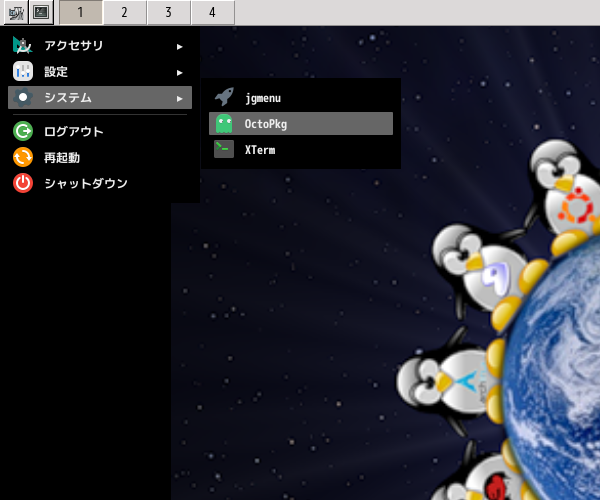Viewport: 600px width, 500px height.
Task: Switch to workspace 1
Action: pos(81,12)
